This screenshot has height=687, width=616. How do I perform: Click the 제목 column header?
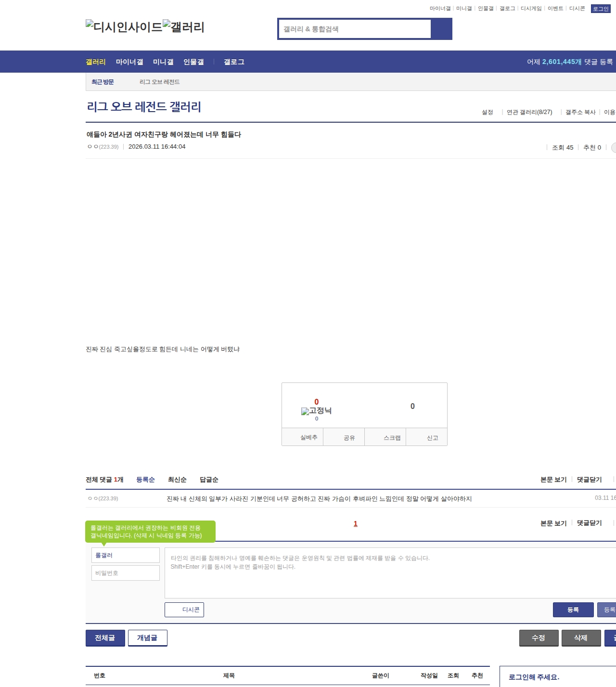click(229, 675)
